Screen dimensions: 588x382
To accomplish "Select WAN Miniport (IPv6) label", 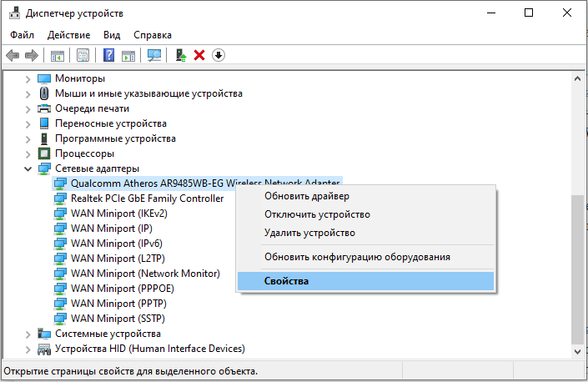I will click(117, 244).
